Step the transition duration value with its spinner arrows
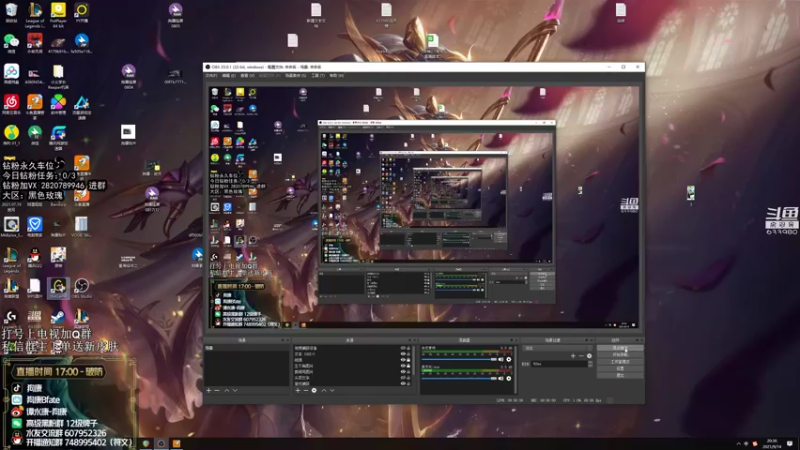 coord(590,364)
